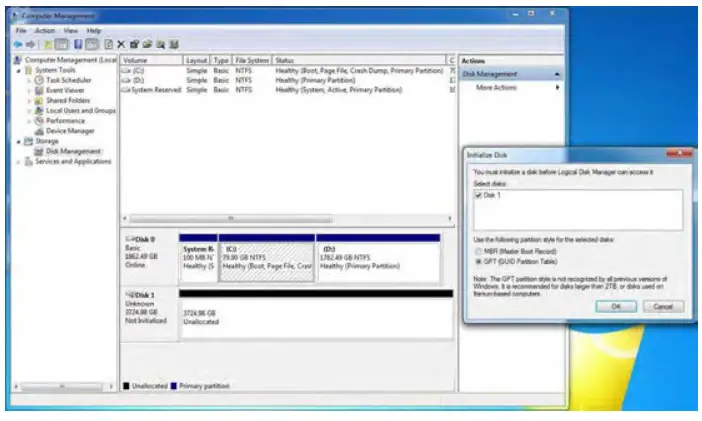Select the (D:) 1782.49 GB partition block

(378, 259)
